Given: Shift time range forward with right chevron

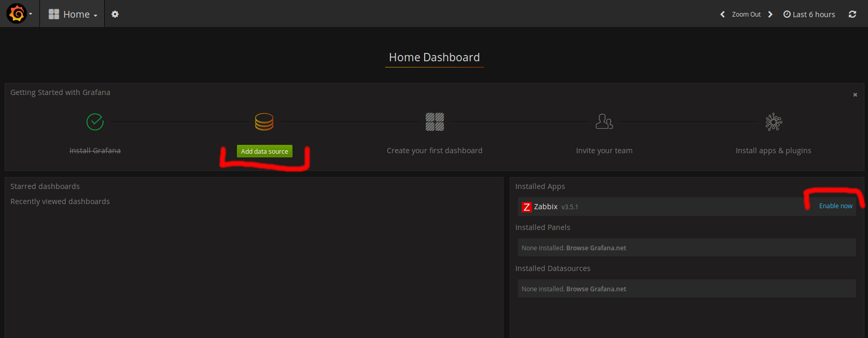Looking at the screenshot, I should (770, 15).
